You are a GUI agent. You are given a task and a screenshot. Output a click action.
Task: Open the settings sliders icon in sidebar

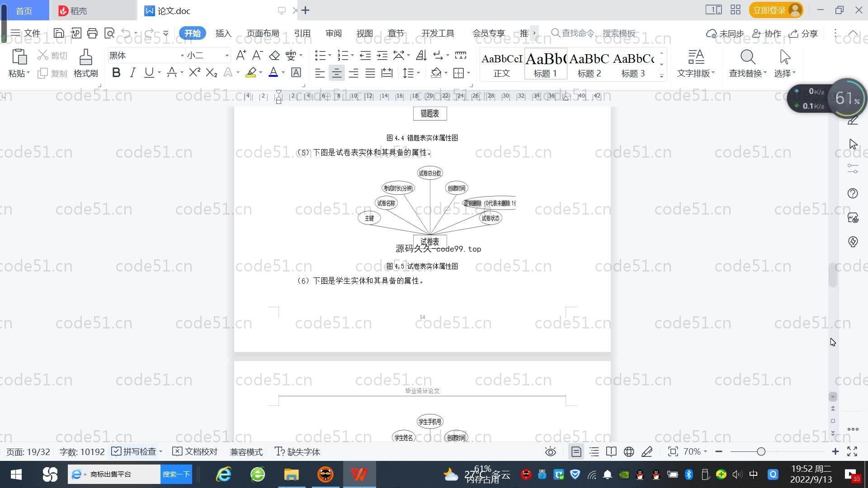(x=853, y=169)
